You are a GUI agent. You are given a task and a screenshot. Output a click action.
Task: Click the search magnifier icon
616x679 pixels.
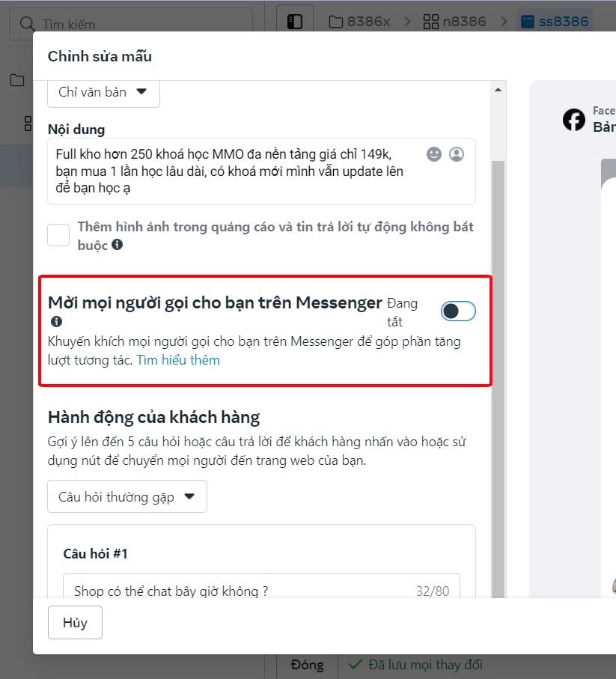[x=28, y=25]
